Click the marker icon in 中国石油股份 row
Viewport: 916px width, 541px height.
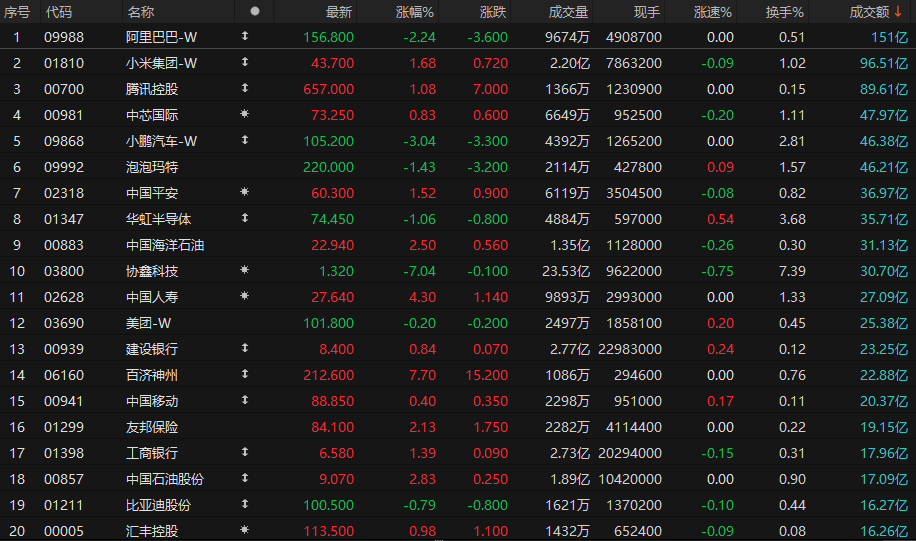[x=245, y=477]
